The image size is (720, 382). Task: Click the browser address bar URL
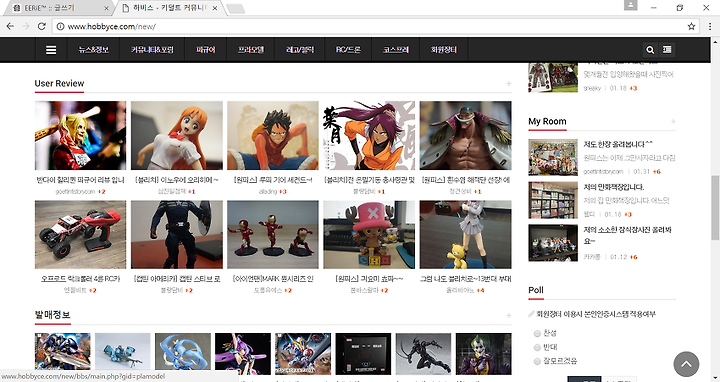coord(112,27)
